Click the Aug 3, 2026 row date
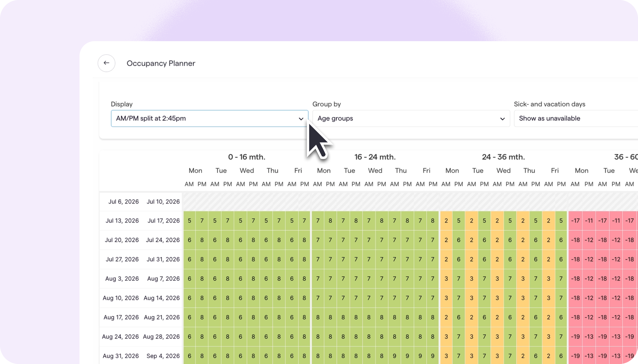638x364 pixels. [x=122, y=279]
